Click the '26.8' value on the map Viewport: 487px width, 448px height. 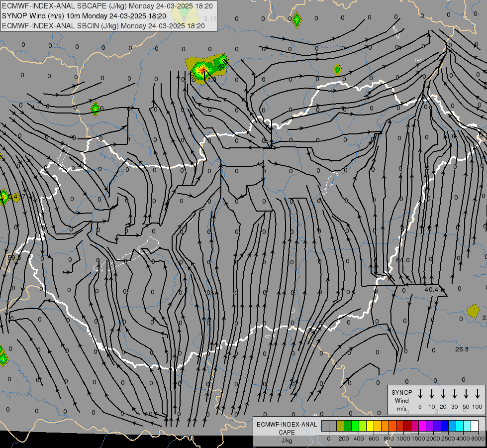coord(462,349)
